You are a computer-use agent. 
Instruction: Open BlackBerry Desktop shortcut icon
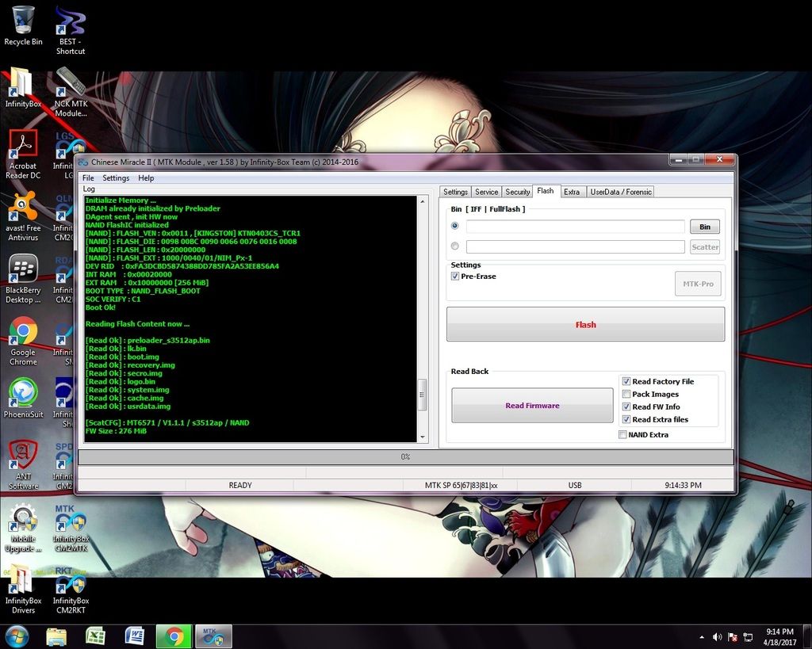pos(23,271)
